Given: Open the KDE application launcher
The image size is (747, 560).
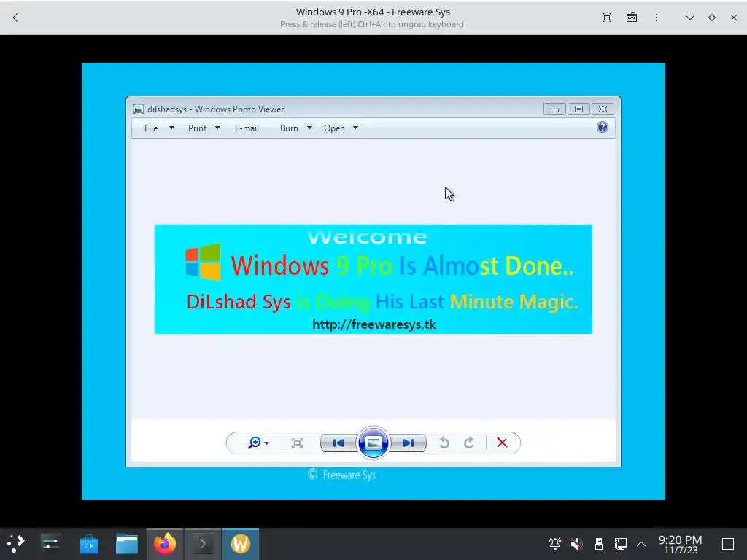Looking at the screenshot, I should (16, 543).
